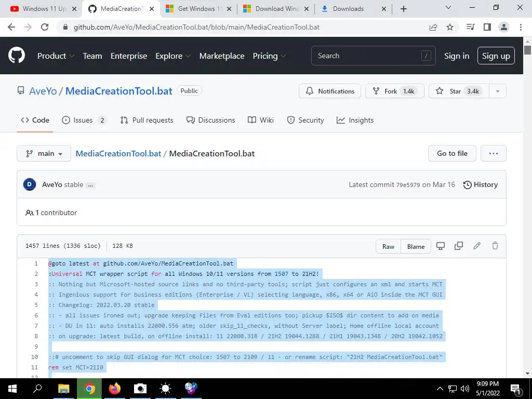Open the Pull requests tab

coord(147,120)
